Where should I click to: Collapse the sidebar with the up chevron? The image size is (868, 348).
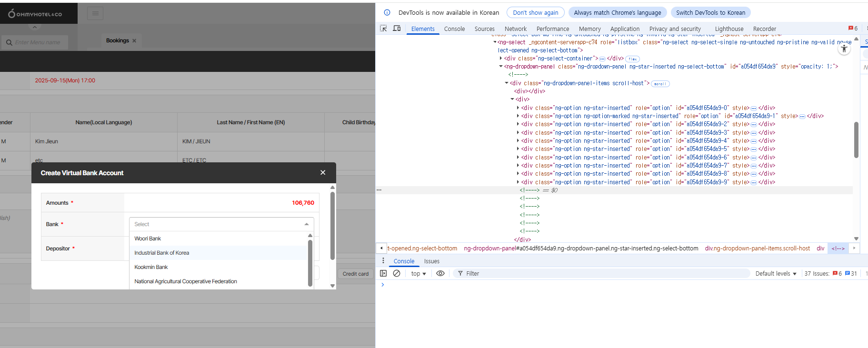(34, 27)
